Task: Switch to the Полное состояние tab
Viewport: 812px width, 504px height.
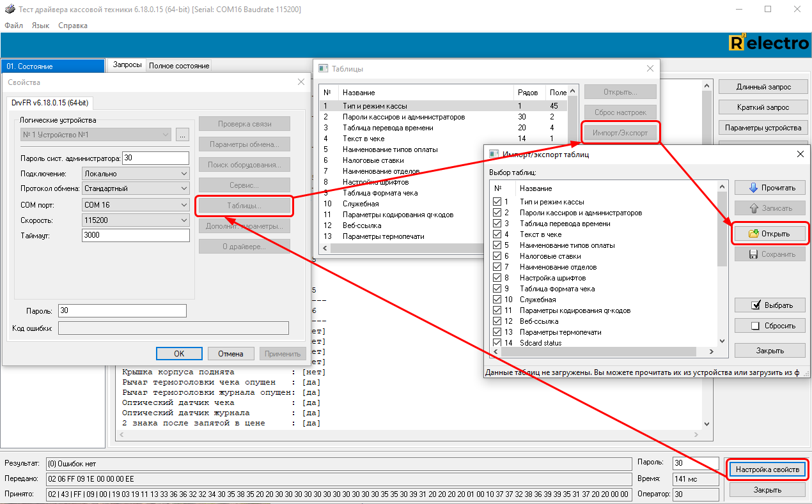Action: pyautogui.click(x=179, y=66)
